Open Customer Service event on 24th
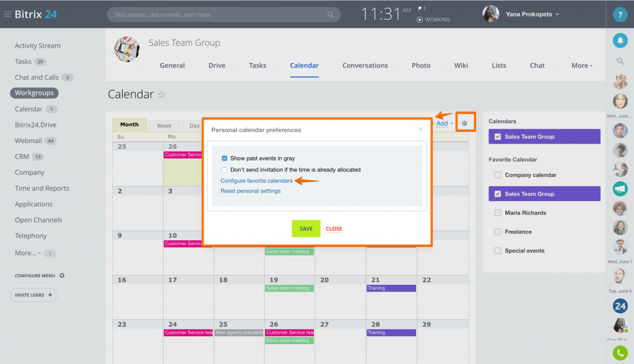Screen dimensions: 634x364 pyautogui.click(x=188, y=332)
